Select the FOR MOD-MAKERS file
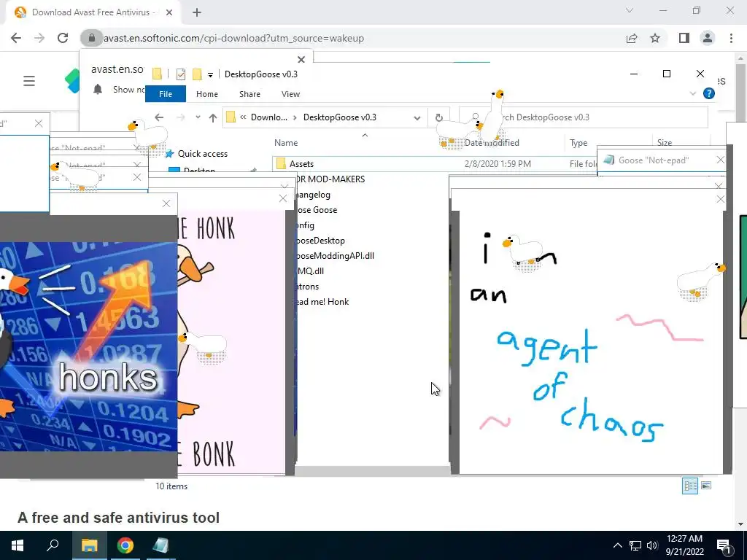The width and height of the screenshot is (747, 560). click(330, 179)
